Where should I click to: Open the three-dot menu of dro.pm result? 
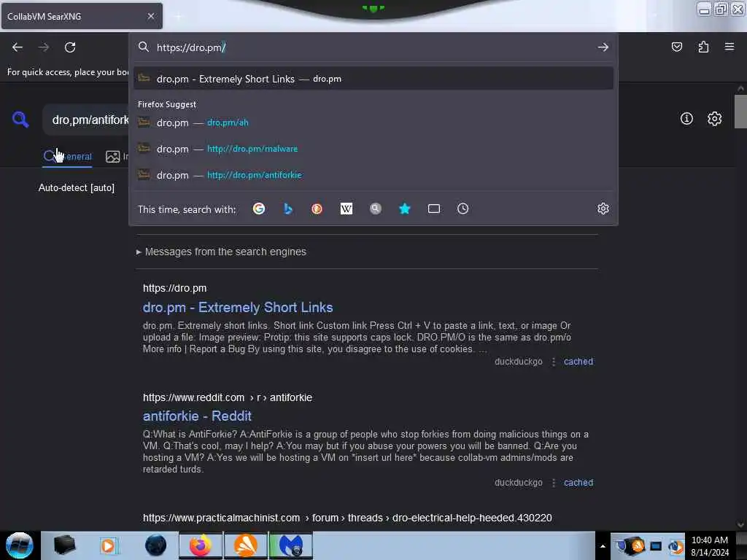point(554,362)
